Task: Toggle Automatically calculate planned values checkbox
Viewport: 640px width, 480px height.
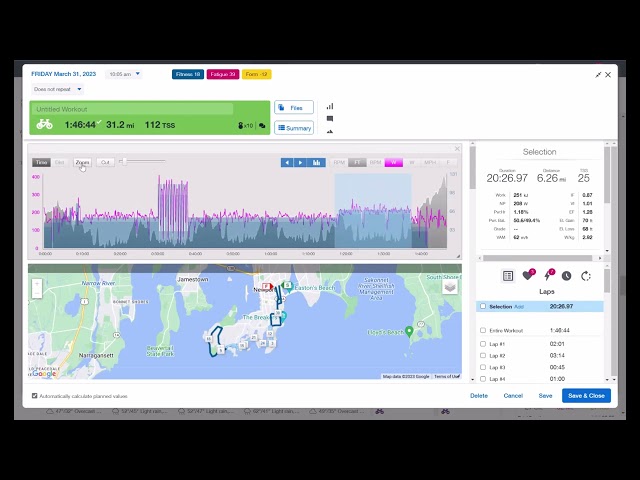Action: click(x=35, y=396)
